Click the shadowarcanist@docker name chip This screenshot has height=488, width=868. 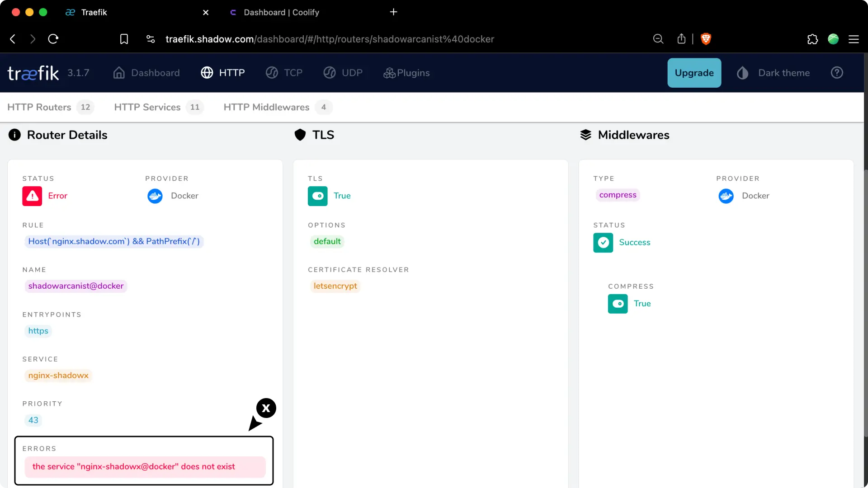[75, 286]
